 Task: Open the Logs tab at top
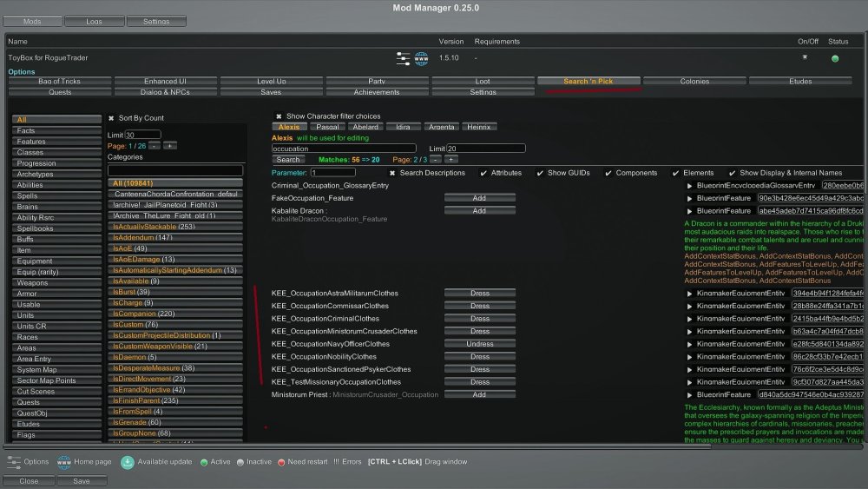click(94, 21)
